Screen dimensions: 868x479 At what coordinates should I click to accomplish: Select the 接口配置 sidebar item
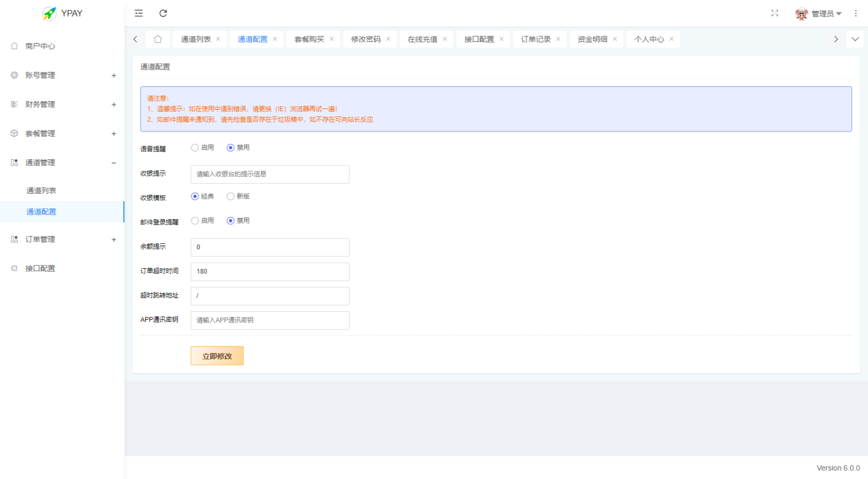point(40,268)
